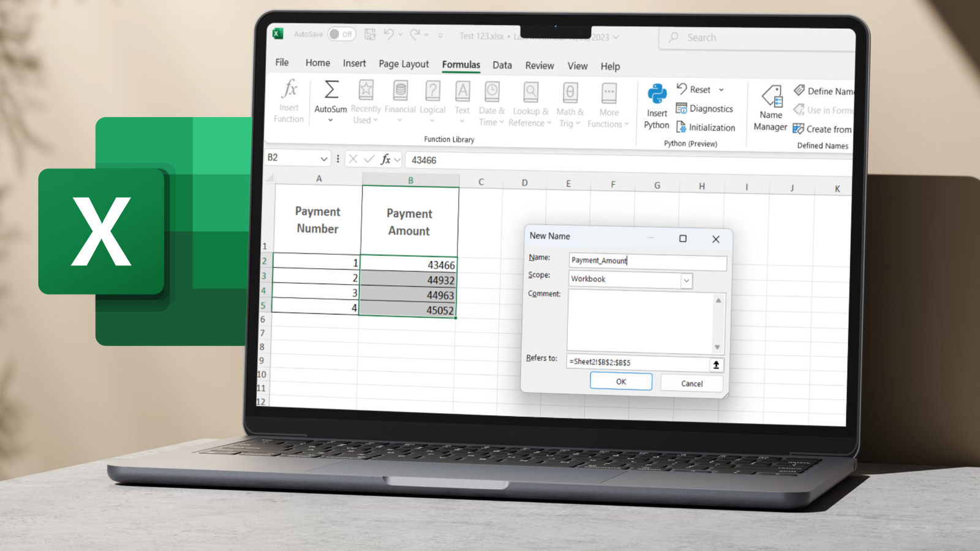Click the Name field containing Payment_Amount
Screen dimensions: 980x551
pos(647,262)
